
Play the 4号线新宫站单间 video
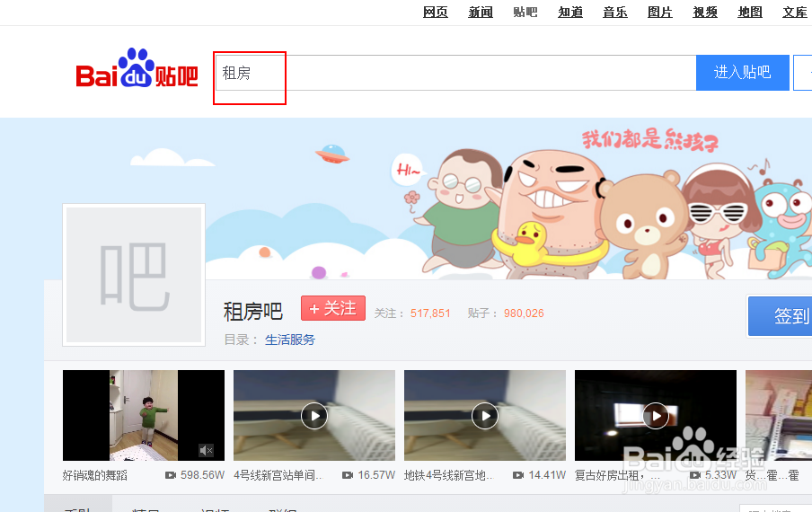[314, 416]
